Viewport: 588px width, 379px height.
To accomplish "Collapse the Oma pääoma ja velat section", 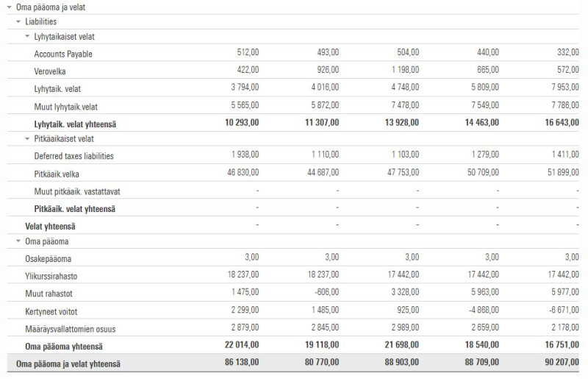I will (x=10, y=7).
